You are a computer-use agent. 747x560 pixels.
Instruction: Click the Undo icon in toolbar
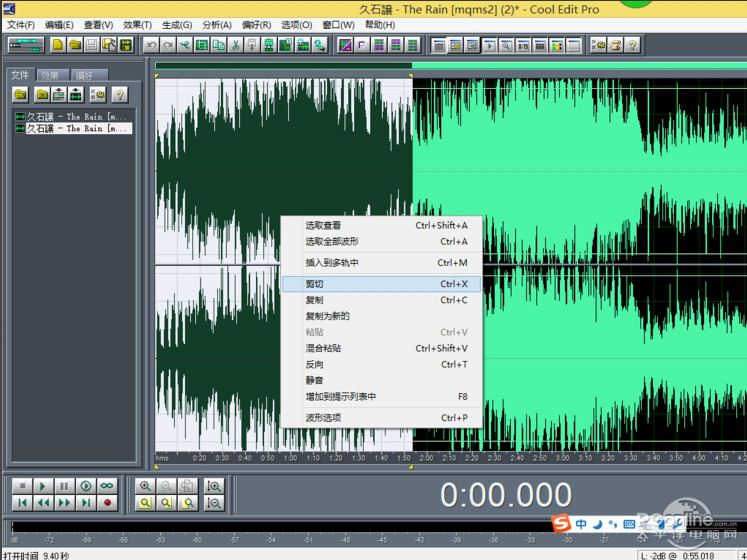coord(152,45)
